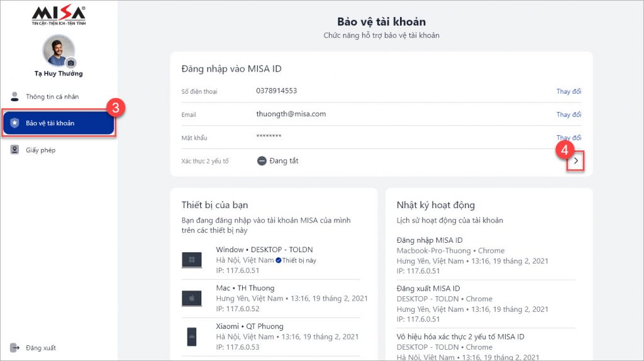This screenshot has width=644, height=361.
Task: Click phone number 0378914553
Action: (x=277, y=91)
